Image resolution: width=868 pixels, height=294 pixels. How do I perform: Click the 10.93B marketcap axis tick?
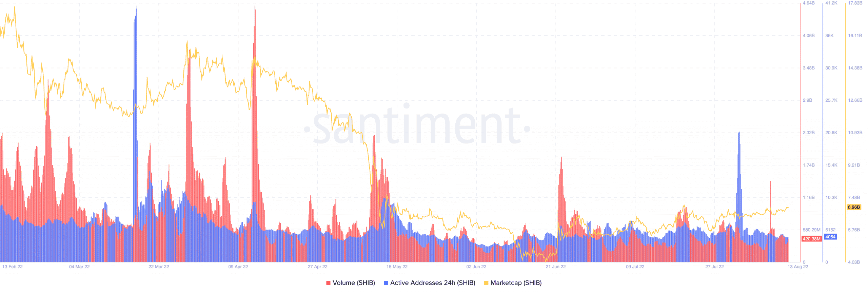tap(855, 133)
